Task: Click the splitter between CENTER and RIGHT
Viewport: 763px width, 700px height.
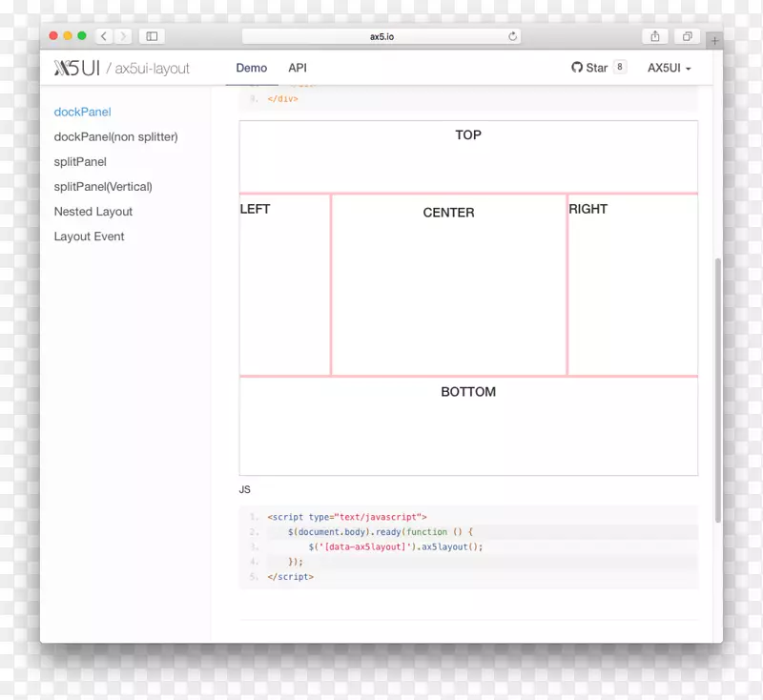Action: [x=567, y=284]
